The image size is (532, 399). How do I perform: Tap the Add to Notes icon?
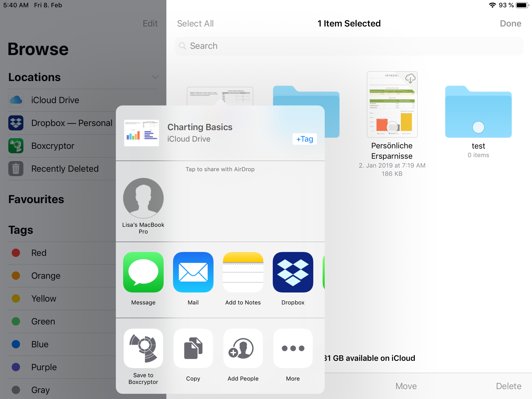tap(243, 272)
